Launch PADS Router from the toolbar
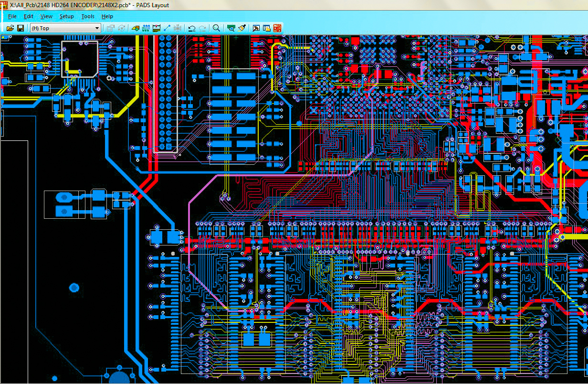Screen dimensions: 588x384 tap(277, 28)
